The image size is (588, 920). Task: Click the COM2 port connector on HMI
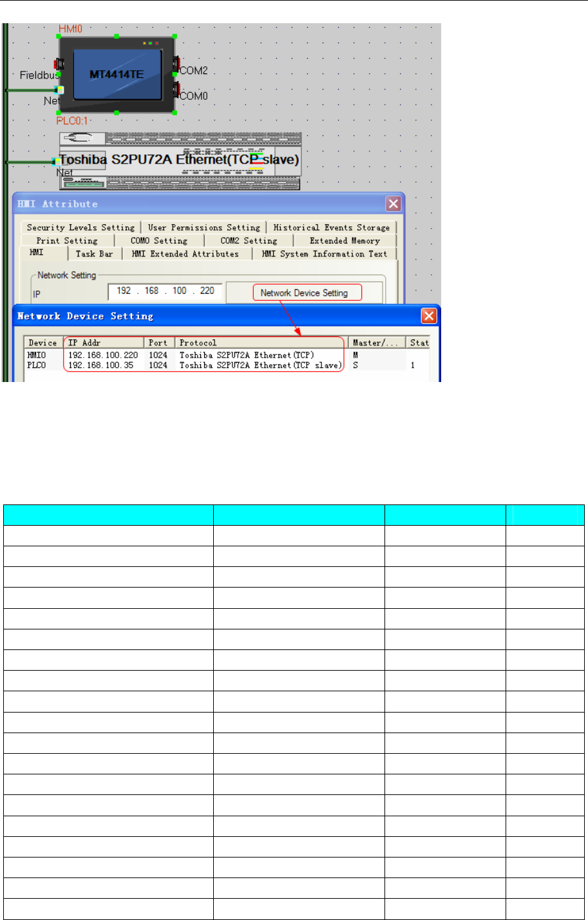tap(176, 64)
